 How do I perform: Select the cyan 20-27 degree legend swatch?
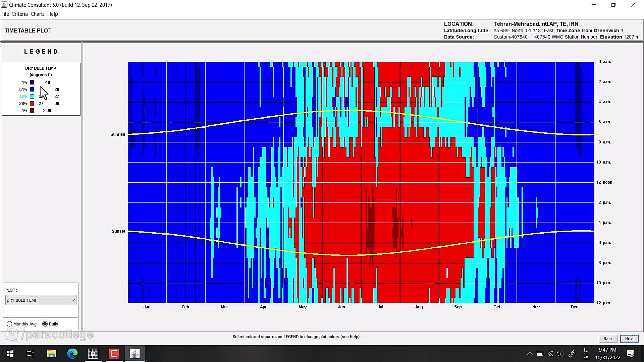click(32, 97)
